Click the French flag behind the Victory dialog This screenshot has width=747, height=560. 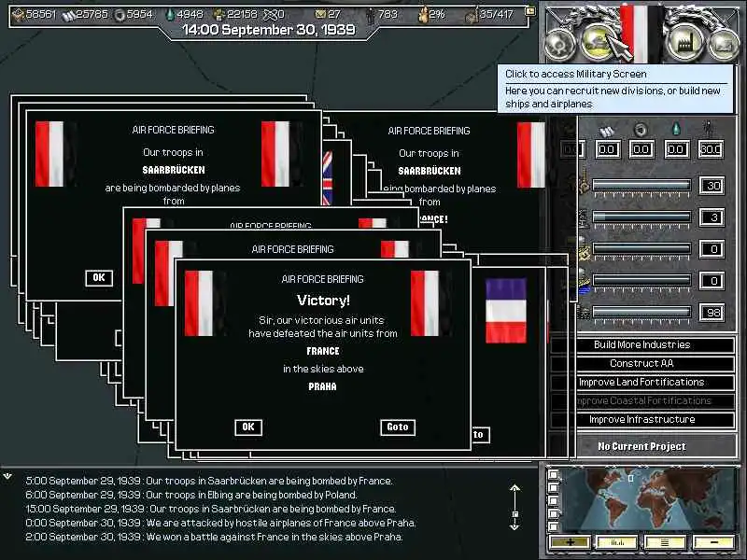pyautogui.click(x=506, y=311)
